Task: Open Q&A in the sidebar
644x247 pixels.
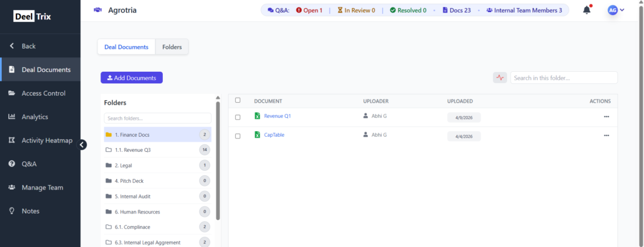Action: click(40, 164)
